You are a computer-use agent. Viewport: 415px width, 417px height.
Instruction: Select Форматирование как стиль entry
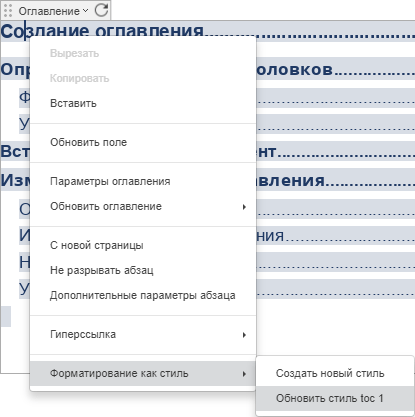tap(143, 373)
